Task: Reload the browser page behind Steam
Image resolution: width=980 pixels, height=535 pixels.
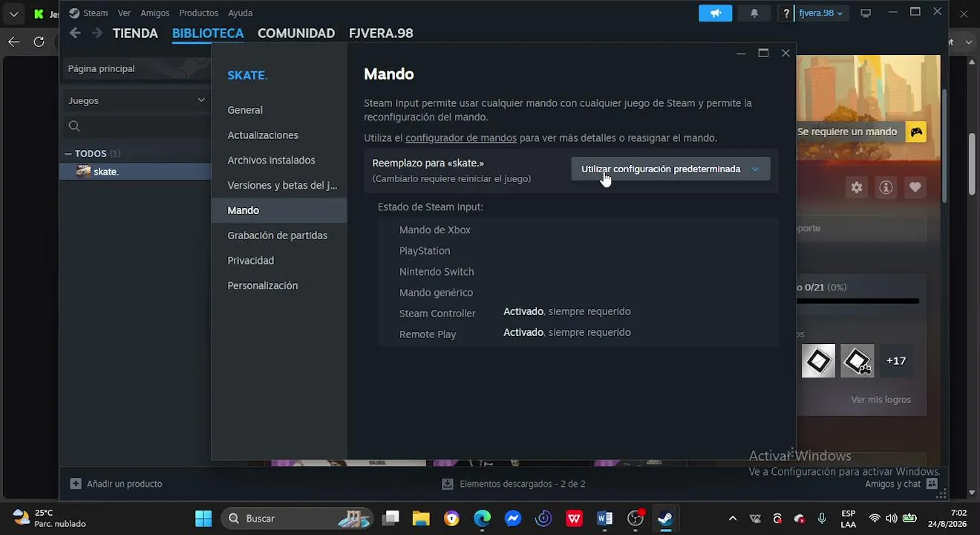Action: [x=39, y=42]
